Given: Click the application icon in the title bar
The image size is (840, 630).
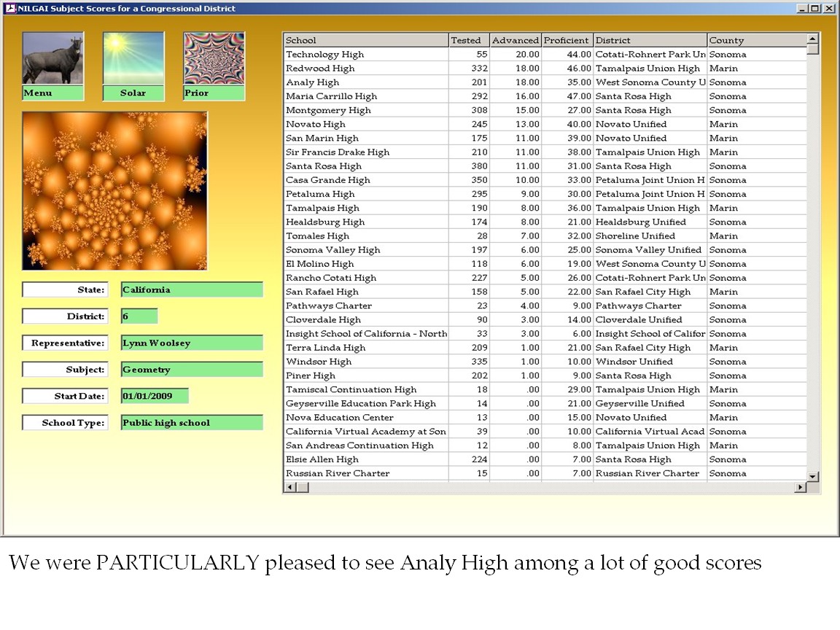Looking at the screenshot, I should click(9, 9).
